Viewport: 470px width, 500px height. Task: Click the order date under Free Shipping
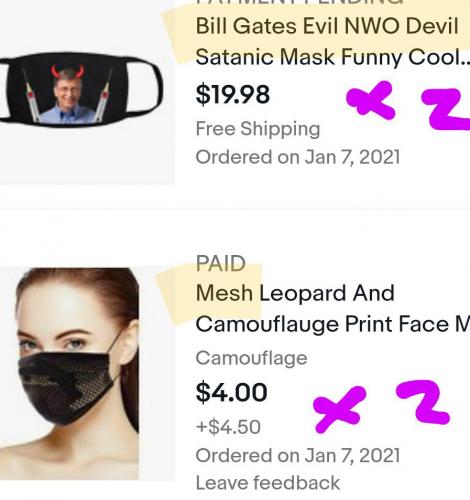coord(298,157)
